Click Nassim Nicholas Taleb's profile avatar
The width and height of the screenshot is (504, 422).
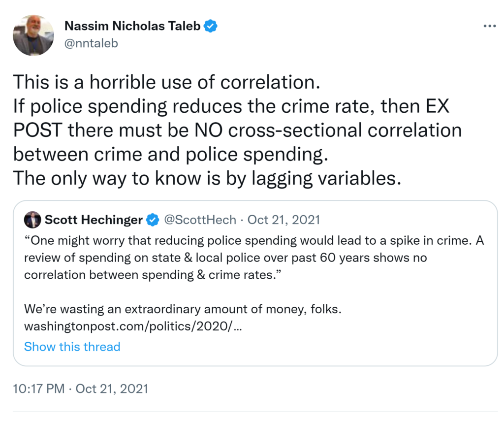33,35
